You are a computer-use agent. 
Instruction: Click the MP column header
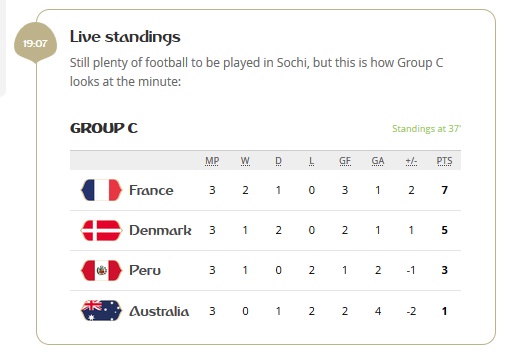coord(212,161)
